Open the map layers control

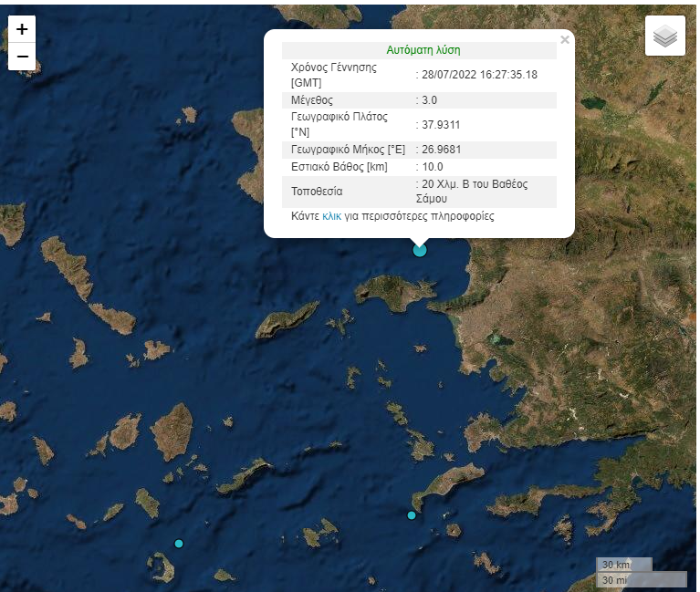[664, 36]
